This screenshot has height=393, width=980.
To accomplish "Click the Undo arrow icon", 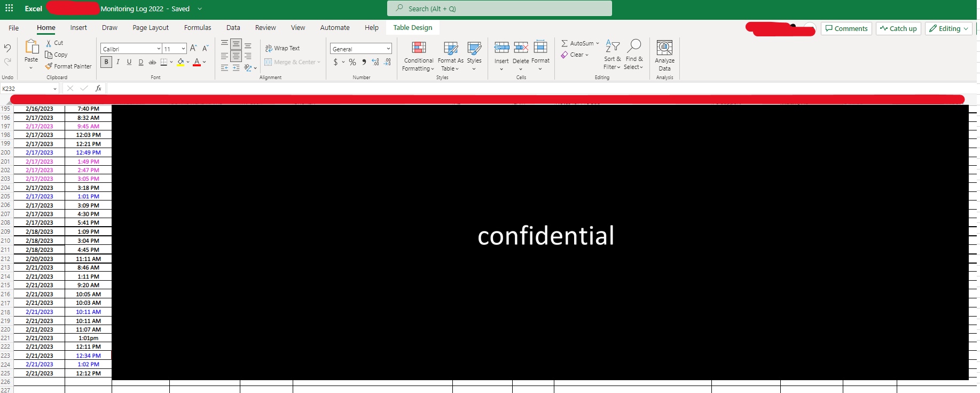I will coord(7,48).
